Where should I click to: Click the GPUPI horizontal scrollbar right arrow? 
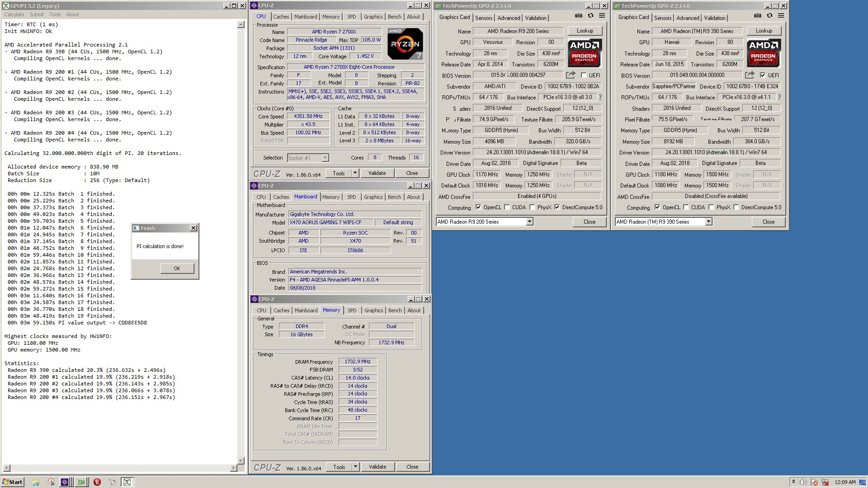click(234, 468)
